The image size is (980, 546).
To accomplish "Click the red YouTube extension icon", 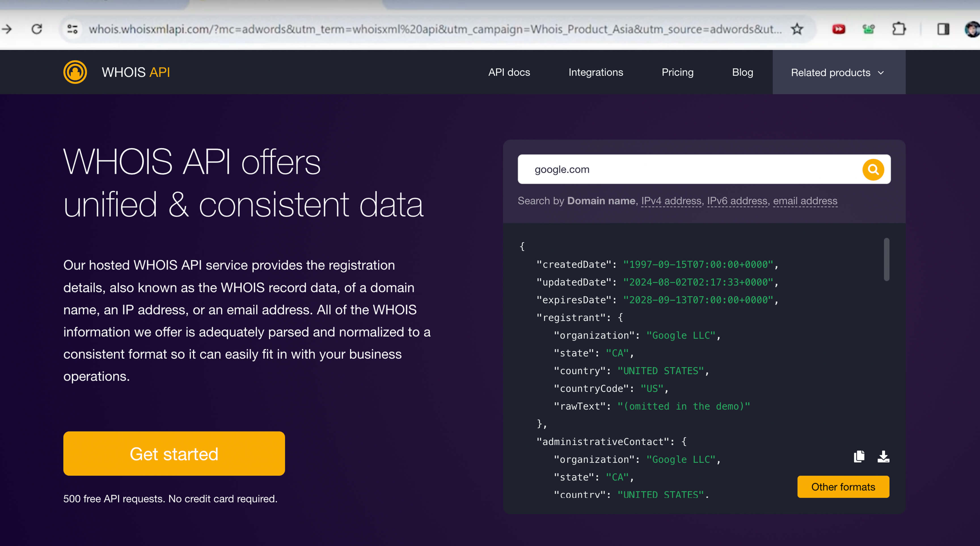I will [839, 29].
